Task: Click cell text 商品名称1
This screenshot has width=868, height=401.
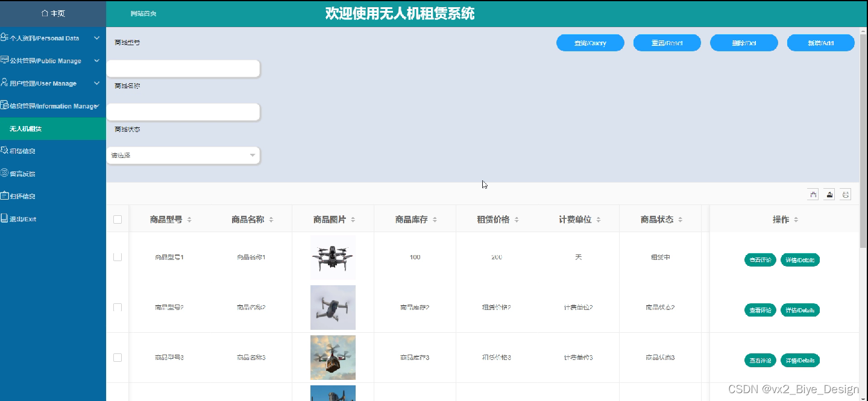Action: click(x=251, y=257)
